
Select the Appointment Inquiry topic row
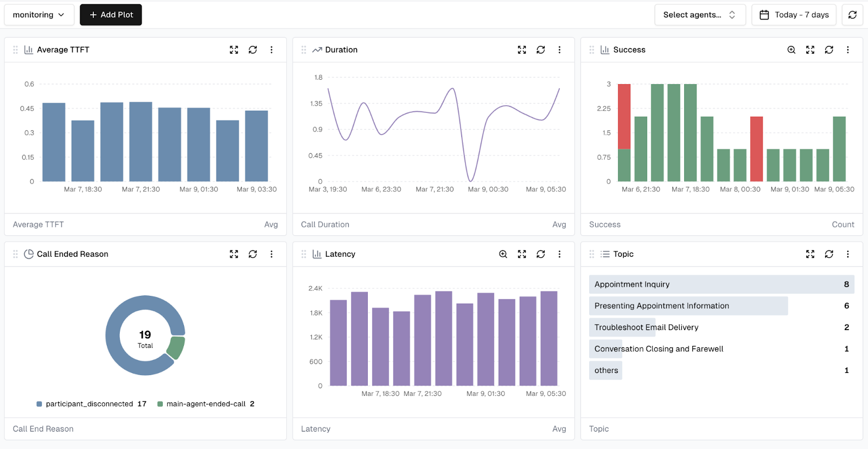(721, 284)
